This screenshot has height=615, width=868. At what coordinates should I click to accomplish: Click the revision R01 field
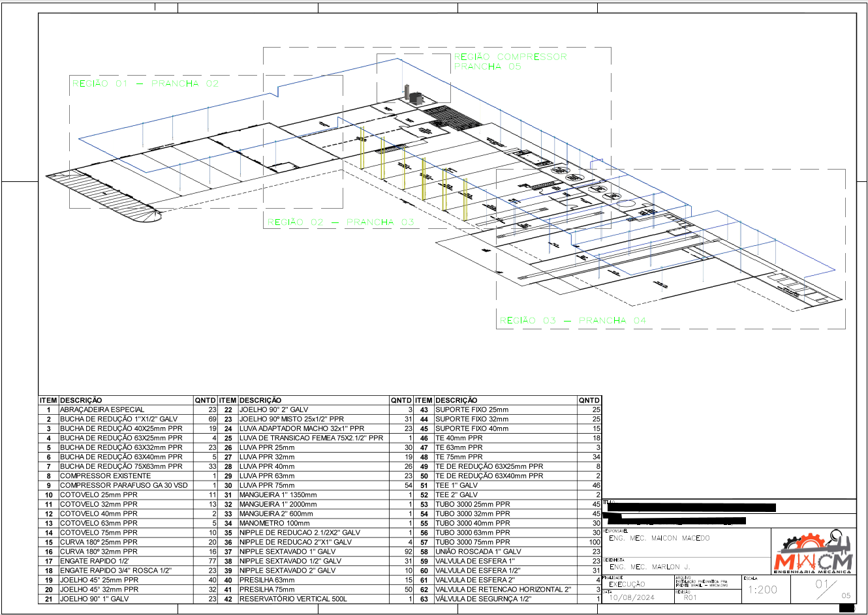[x=690, y=597]
